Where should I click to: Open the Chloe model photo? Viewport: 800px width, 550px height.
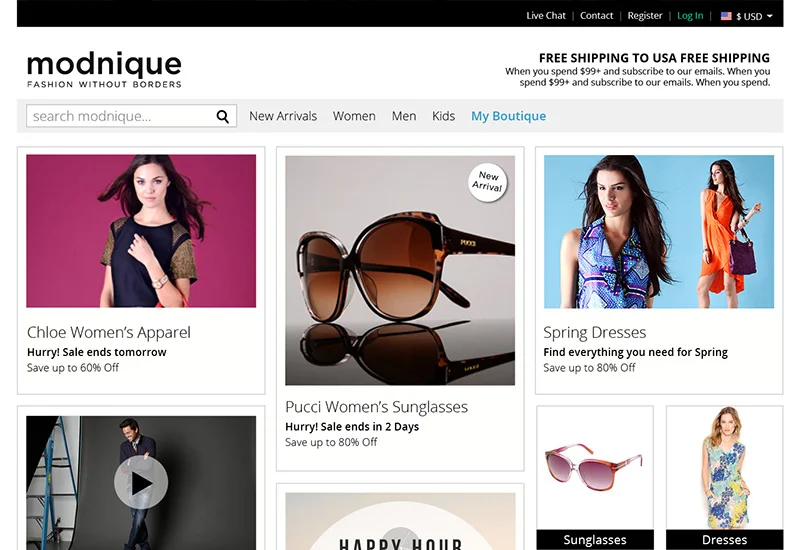(x=141, y=231)
